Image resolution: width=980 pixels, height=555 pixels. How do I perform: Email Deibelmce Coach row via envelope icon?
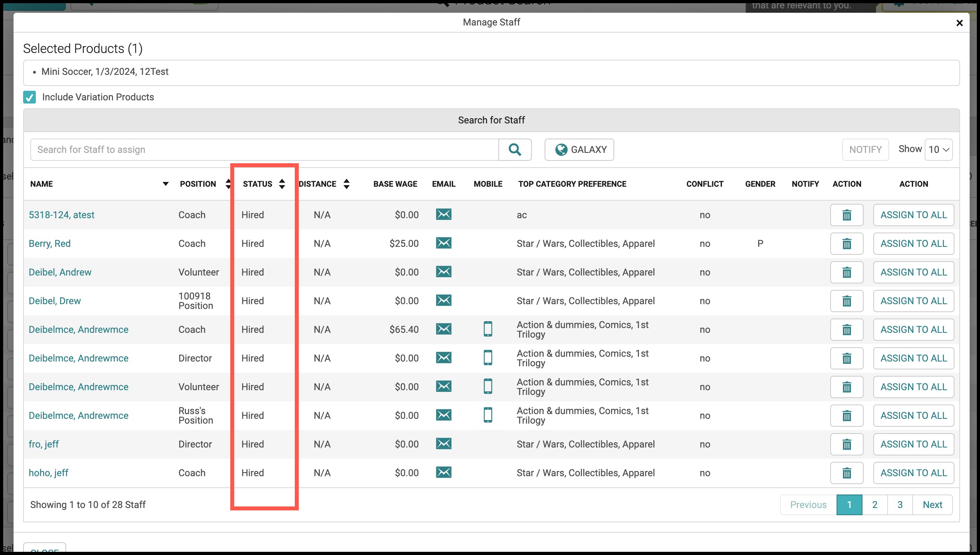(x=443, y=329)
